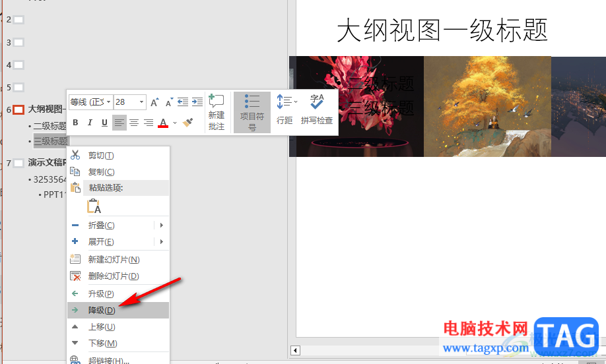Click the decrease list level icon

click(183, 102)
